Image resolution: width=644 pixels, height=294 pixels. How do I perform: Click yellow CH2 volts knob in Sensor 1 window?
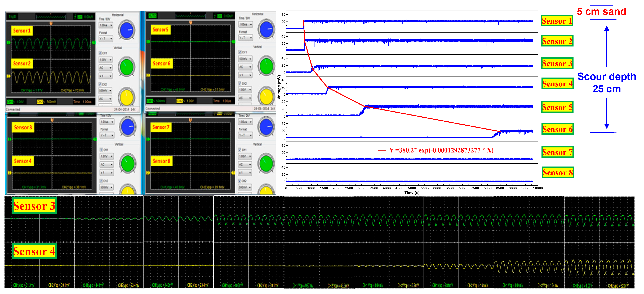coord(127,97)
